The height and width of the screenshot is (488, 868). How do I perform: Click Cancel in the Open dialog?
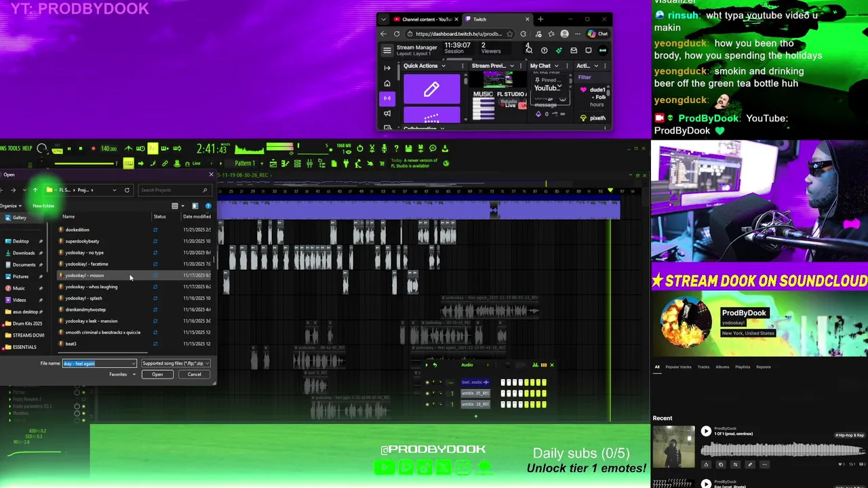point(194,374)
